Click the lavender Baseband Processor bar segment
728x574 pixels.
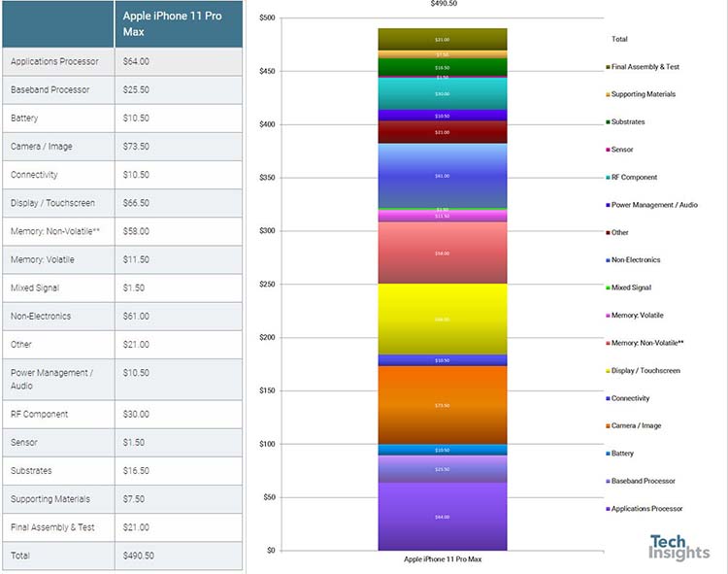[443, 469]
